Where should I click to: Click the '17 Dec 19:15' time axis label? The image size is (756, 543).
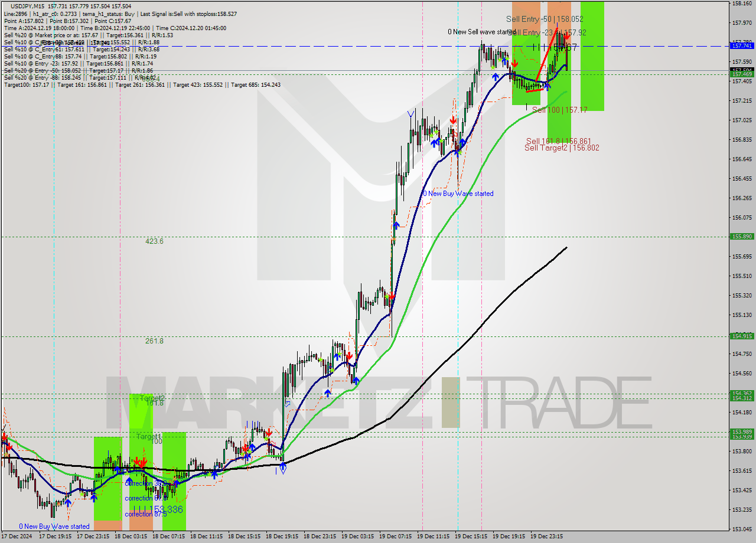pyautogui.click(x=56, y=537)
